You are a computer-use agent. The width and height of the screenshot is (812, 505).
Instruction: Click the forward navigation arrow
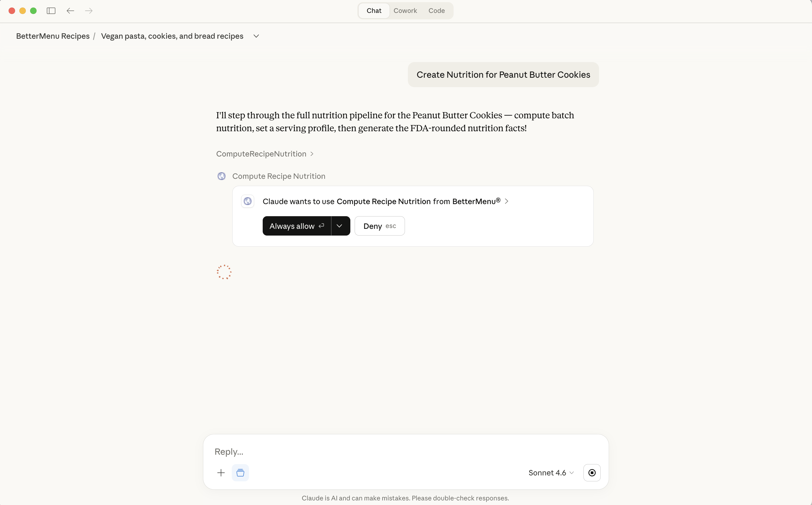coord(88,10)
